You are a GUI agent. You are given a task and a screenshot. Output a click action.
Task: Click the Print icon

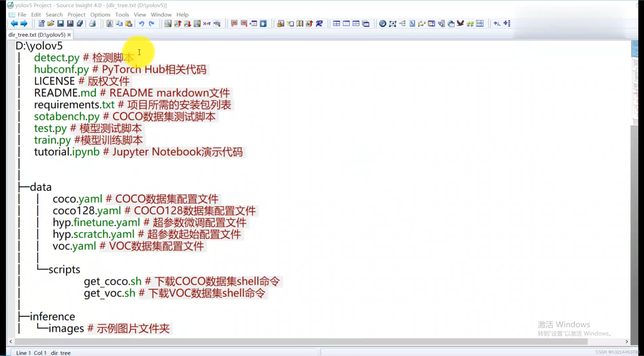pos(92,24)
